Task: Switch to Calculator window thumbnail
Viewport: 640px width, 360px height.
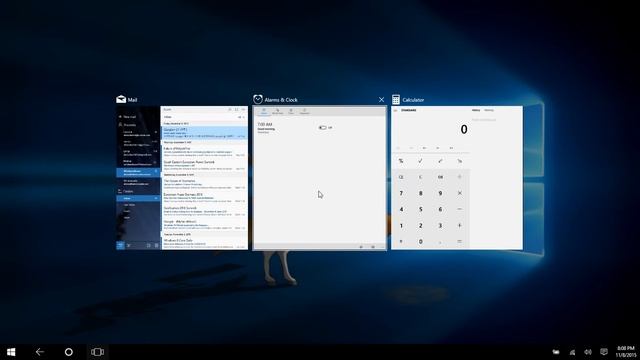Action: point(457,178)
